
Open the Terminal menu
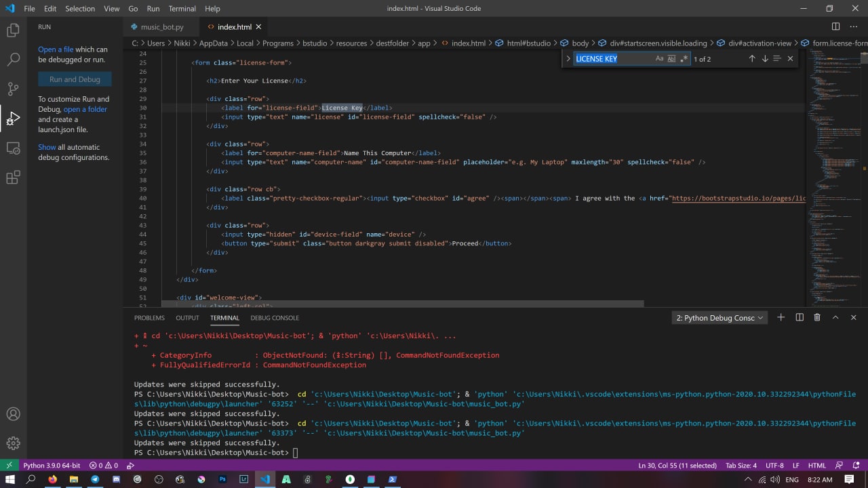click(182, 9)
